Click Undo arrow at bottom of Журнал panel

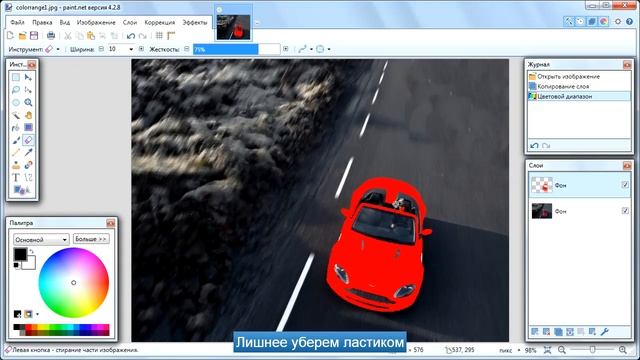[x=534, y=145]
